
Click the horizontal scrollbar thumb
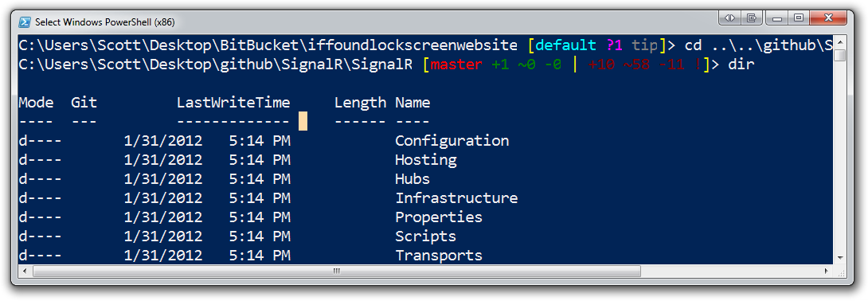click(x=337, y=271)
